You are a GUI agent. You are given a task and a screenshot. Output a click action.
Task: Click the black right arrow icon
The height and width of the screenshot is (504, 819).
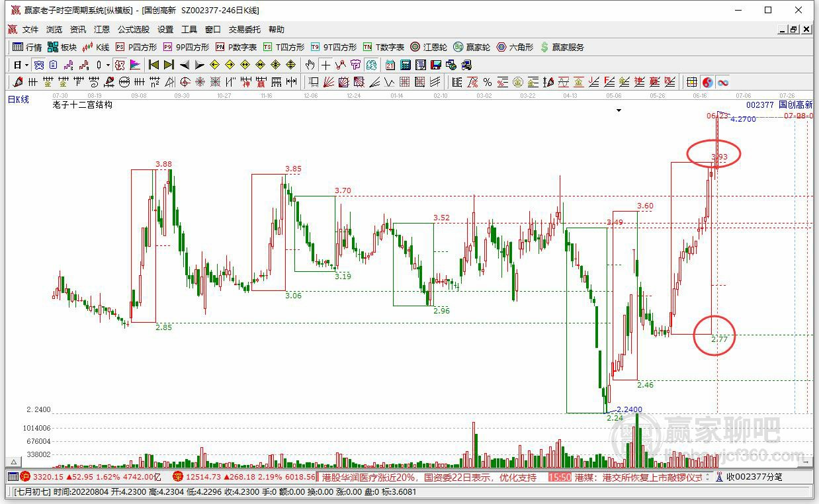pyautogui.click(x=199, y=65)
